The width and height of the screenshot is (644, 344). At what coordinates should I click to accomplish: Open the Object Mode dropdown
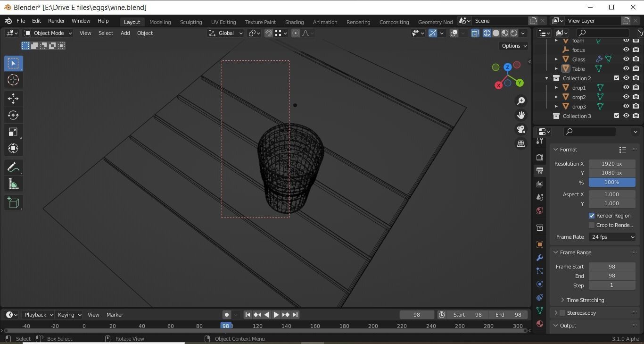[x=48, y=33]
